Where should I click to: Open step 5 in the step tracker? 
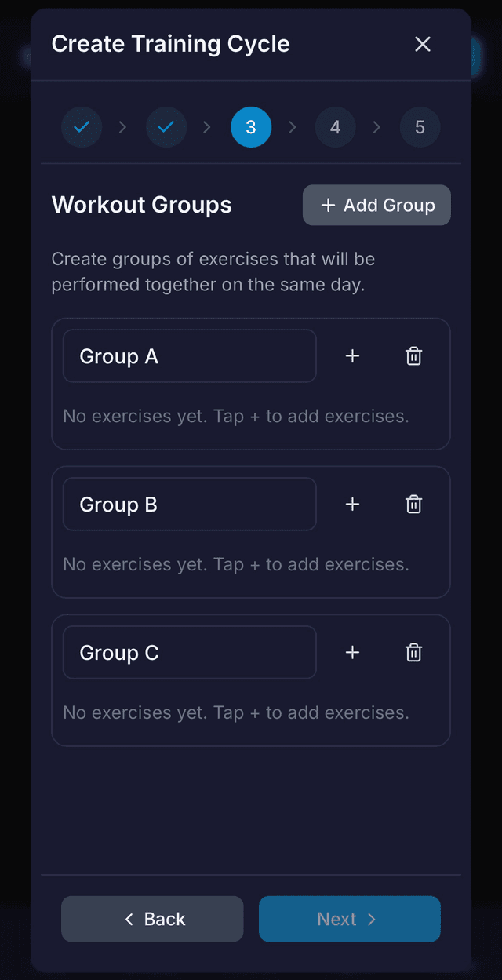pos(420,126)
